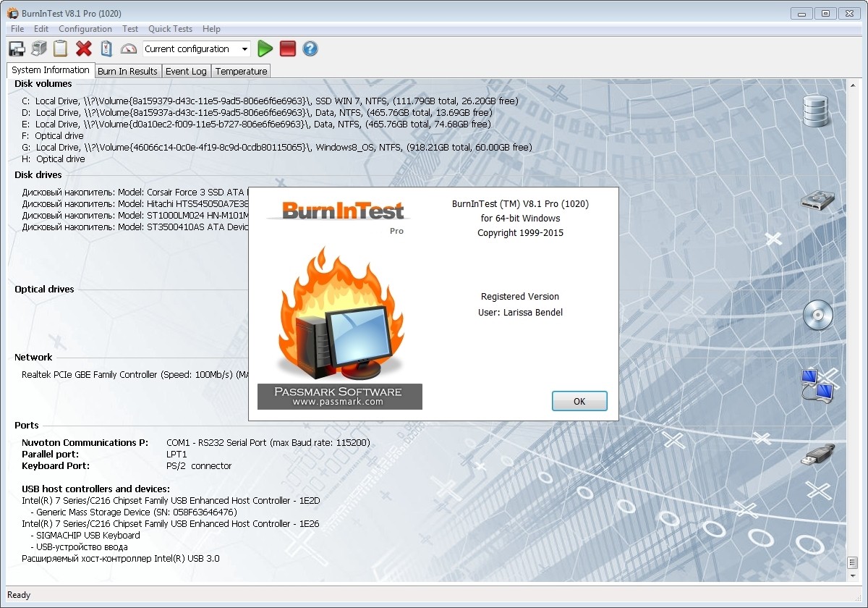
Task: Click the Print results printer icon
Action: click(39, 48)
